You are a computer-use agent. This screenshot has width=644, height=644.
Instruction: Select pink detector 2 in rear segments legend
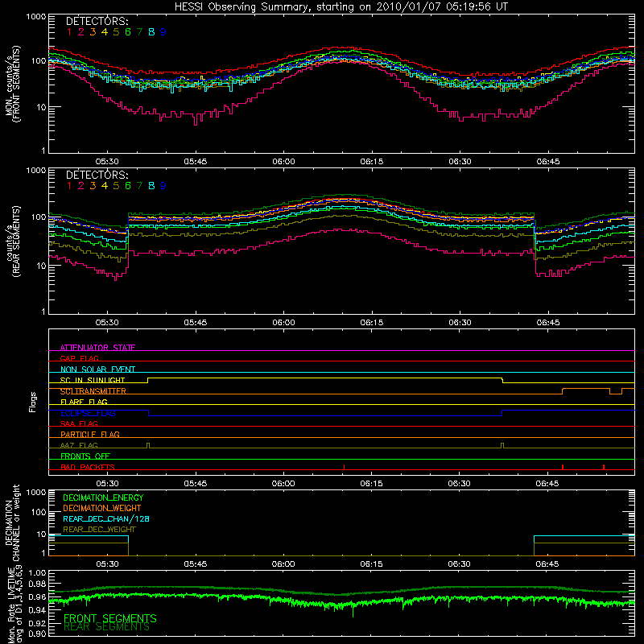pyautogui.click(x=81, y=186)
